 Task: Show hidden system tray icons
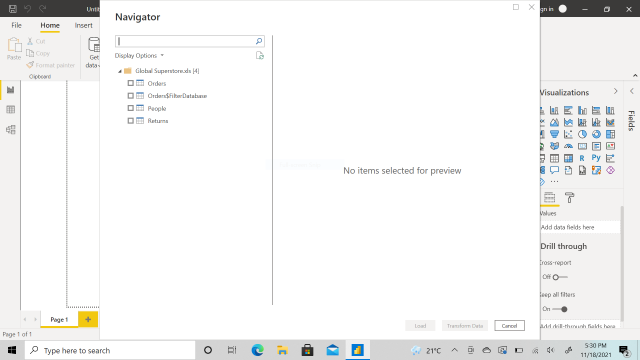click(454, 350)
